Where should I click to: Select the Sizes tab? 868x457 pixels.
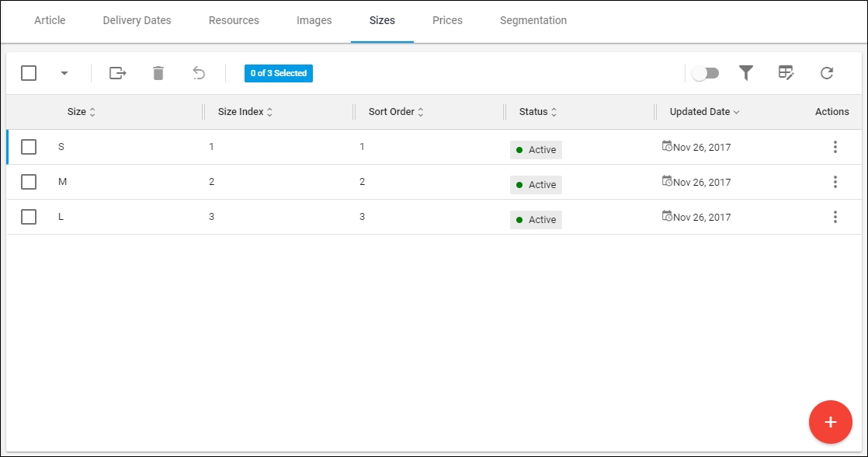tap(382, 20)
